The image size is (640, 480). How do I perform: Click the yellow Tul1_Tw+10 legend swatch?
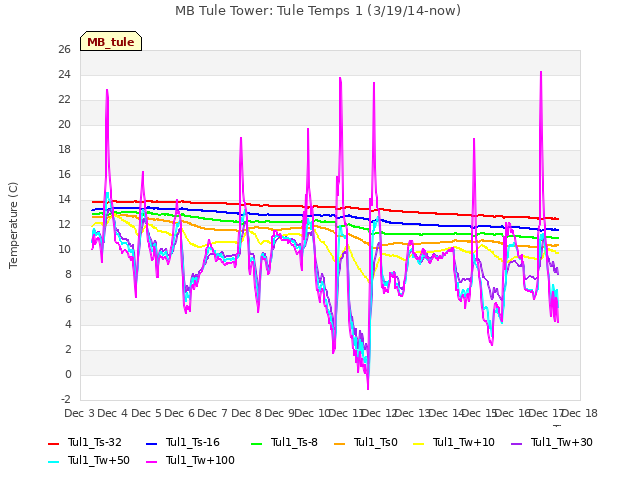click(x=418, y=444)
